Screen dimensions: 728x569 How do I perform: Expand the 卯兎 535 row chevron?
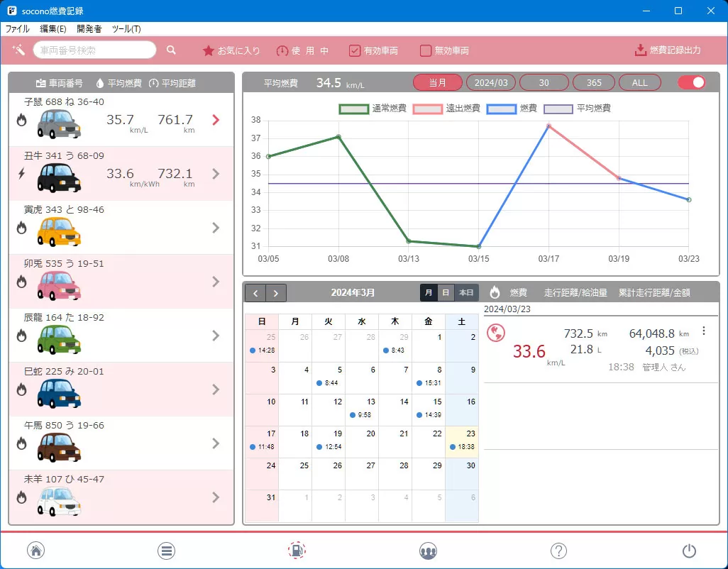pos(216,281)
